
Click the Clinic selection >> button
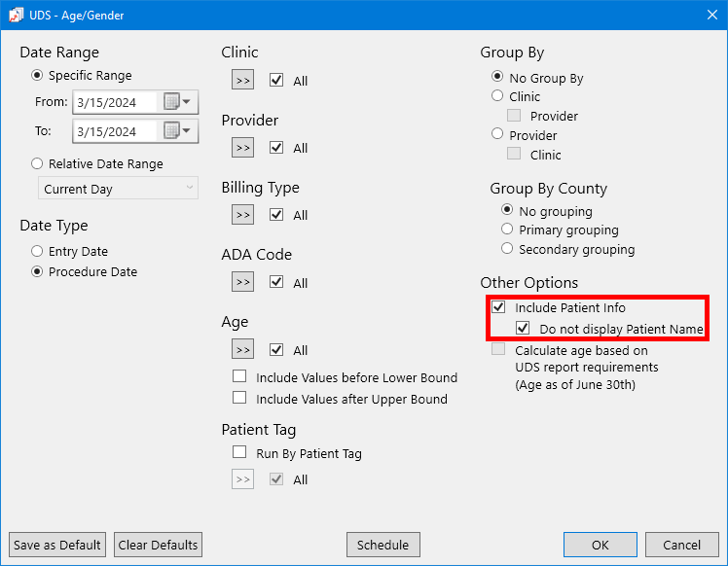(x=242, y=81)
